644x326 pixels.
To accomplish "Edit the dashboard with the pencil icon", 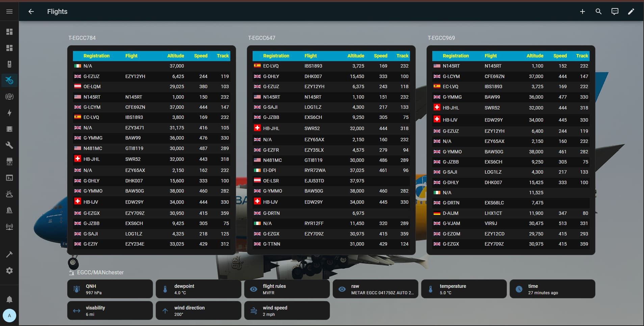I will 631,11.
